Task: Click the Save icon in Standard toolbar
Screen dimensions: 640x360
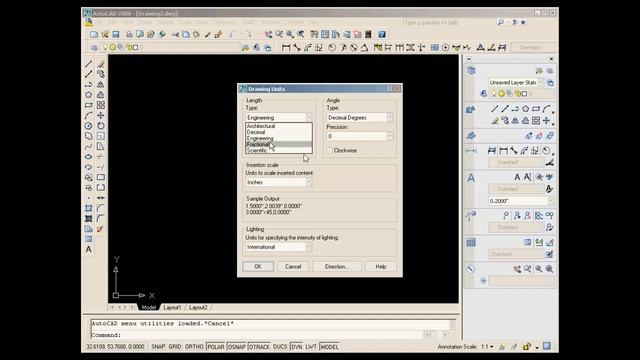Action: tap(116, 34)
